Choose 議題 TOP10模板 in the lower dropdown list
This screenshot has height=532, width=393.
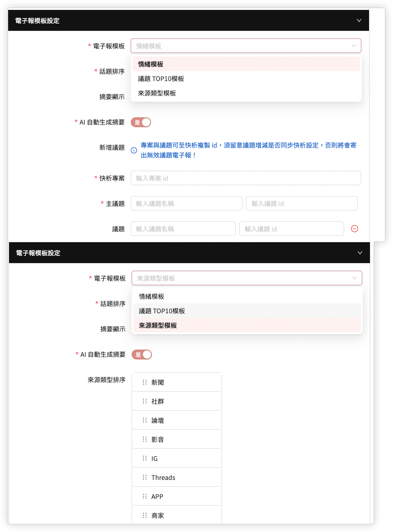247,311
